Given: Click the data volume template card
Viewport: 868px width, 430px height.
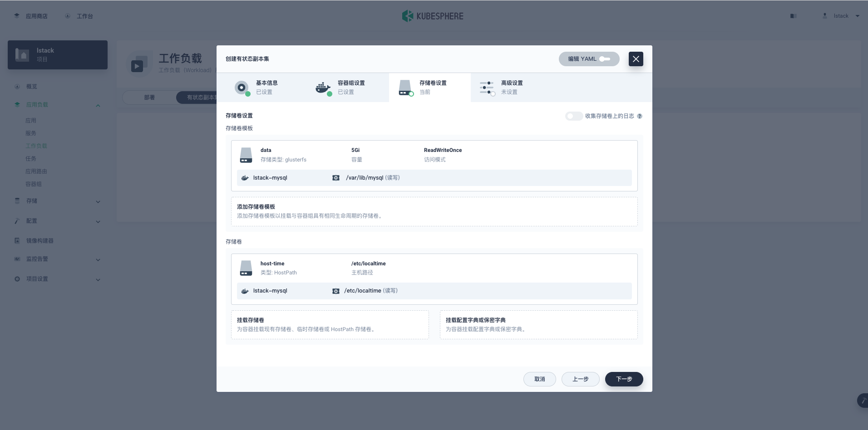Looking at the screenshot, I should (x=434, y=166).
